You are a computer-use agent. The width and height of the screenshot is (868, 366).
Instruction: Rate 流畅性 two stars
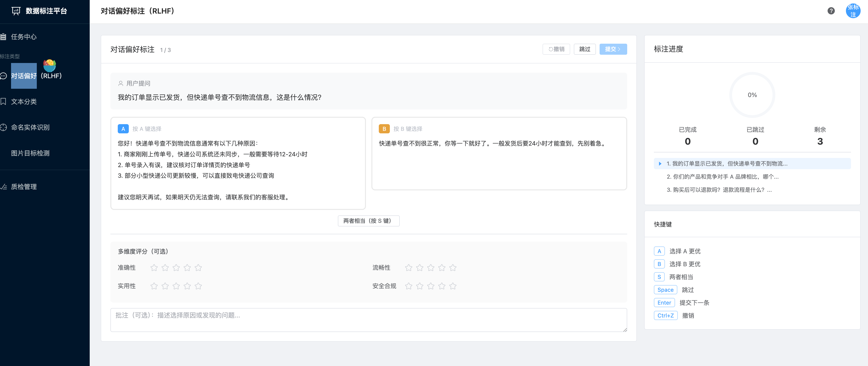pyautogui.click(x=420, y=268)
